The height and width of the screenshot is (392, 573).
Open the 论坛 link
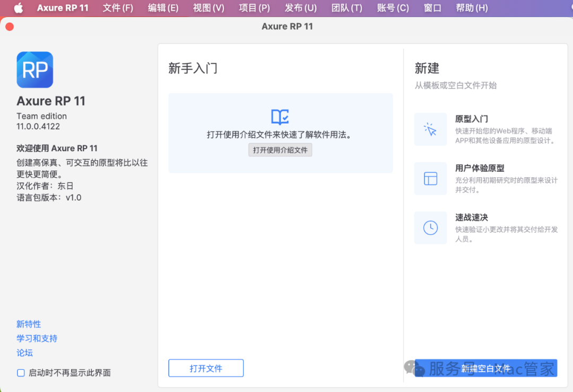24,353
